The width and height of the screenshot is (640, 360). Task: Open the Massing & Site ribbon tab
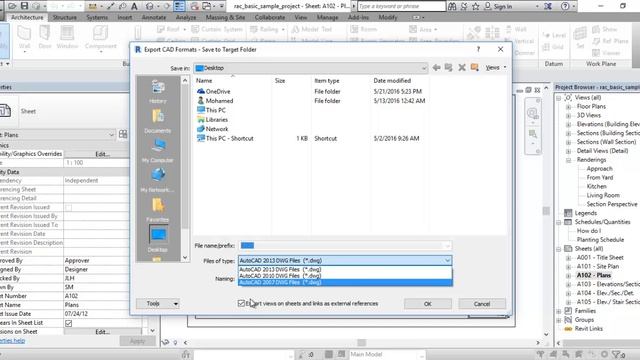coord(225,18)
